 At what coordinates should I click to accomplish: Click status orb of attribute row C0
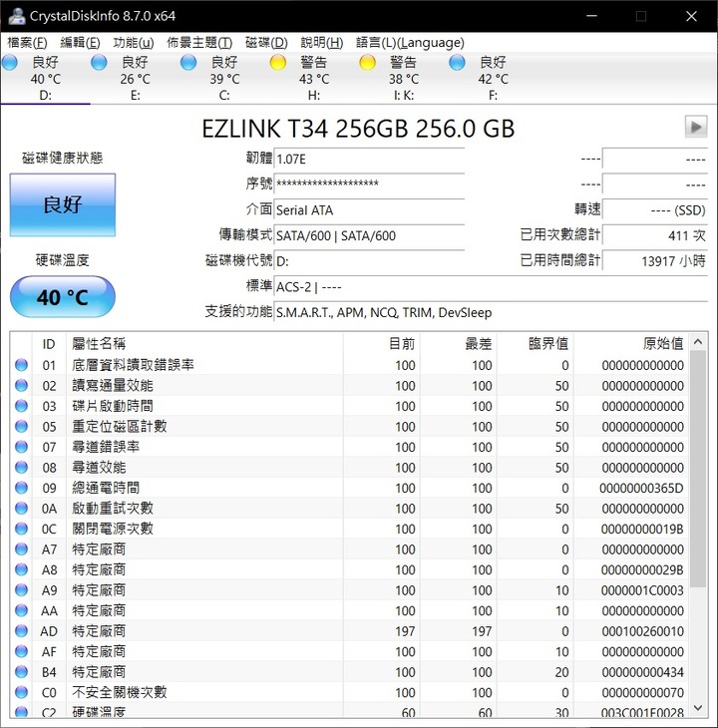(21, 692)
